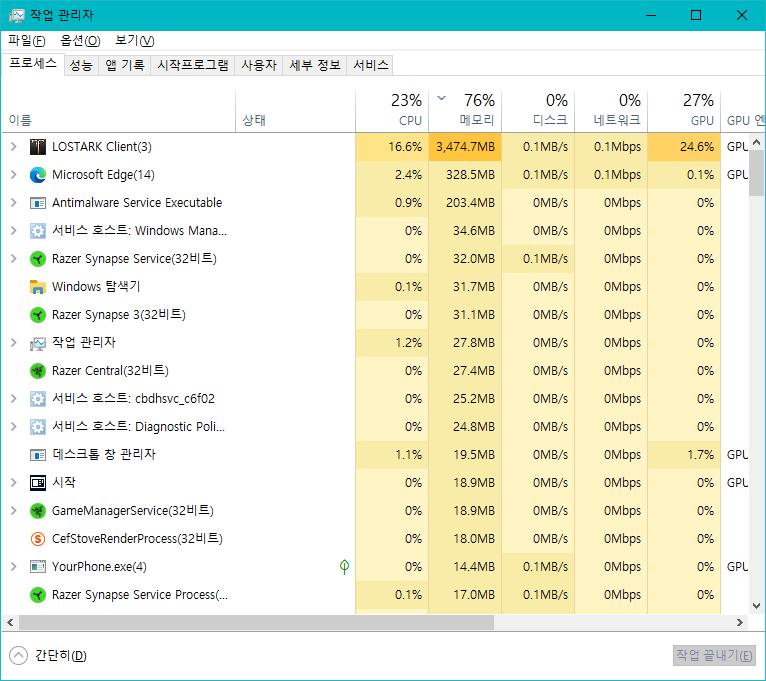The width and height of the screenshot is (766, 681).
Task: Expand 서비스 호스트: Diagnostic Poli... row
Action: click(x=14, y=426)
